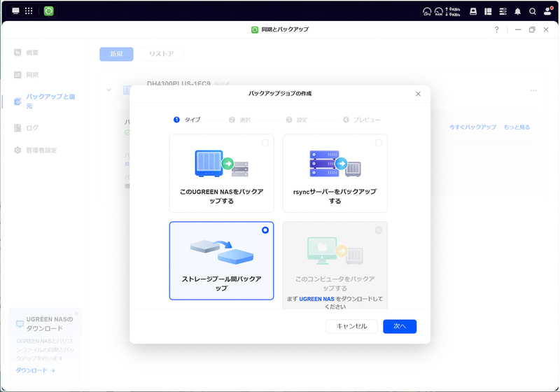Click the NAS to server backup illustration
Viewport: 560px width, 392px height.
pyautogui.click(x=221, y=164)
